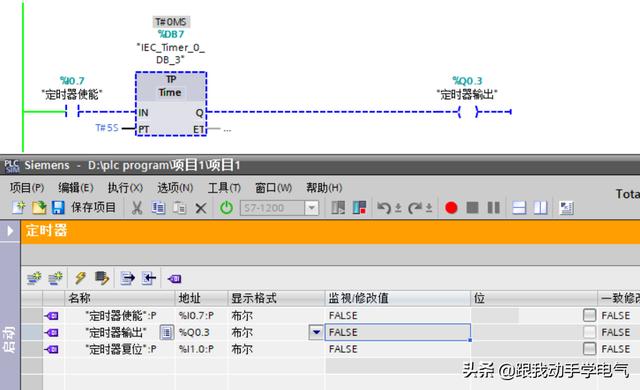Click the blue floppy disk save icon
Image resolution: width=640 pixels, height=390 pixels.
[58, 208]
